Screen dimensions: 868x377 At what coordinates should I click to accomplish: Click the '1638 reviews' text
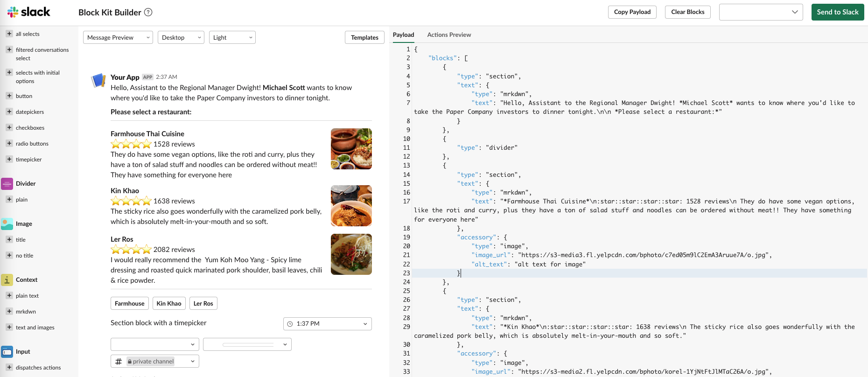point(174,201)
